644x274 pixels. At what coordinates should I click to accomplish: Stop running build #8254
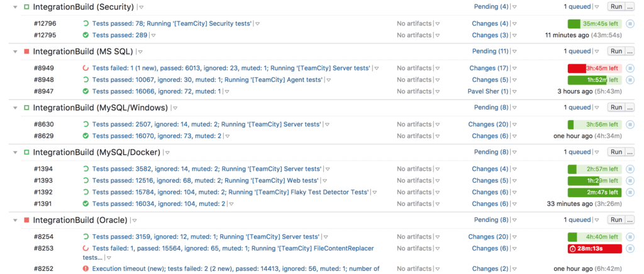pyautogui.click(x=630, y=237)
